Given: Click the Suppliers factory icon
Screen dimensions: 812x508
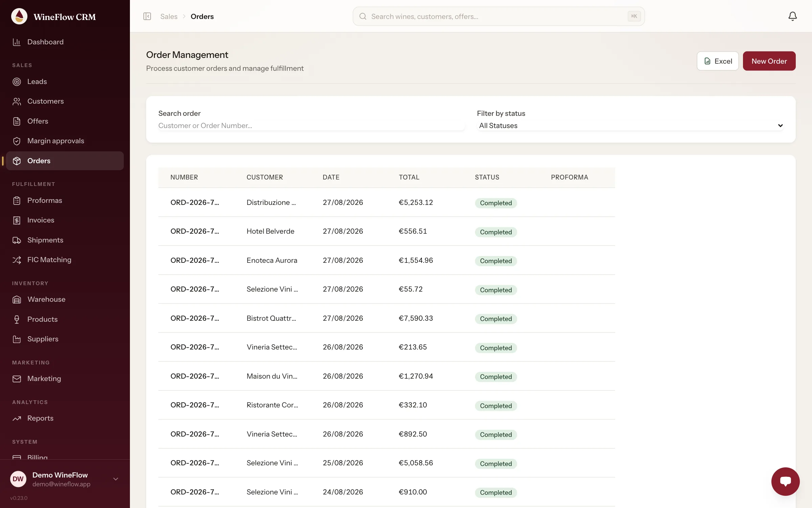Looking at the screenshot, I should 17,339.
